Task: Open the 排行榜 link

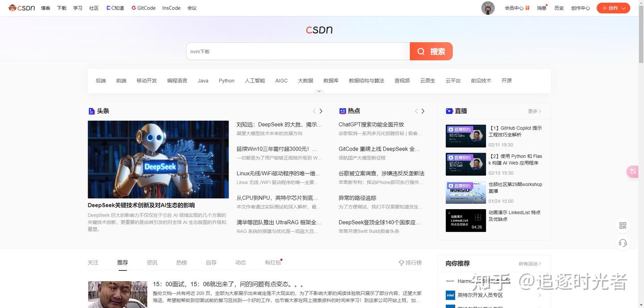Action: tap(410, 262)
